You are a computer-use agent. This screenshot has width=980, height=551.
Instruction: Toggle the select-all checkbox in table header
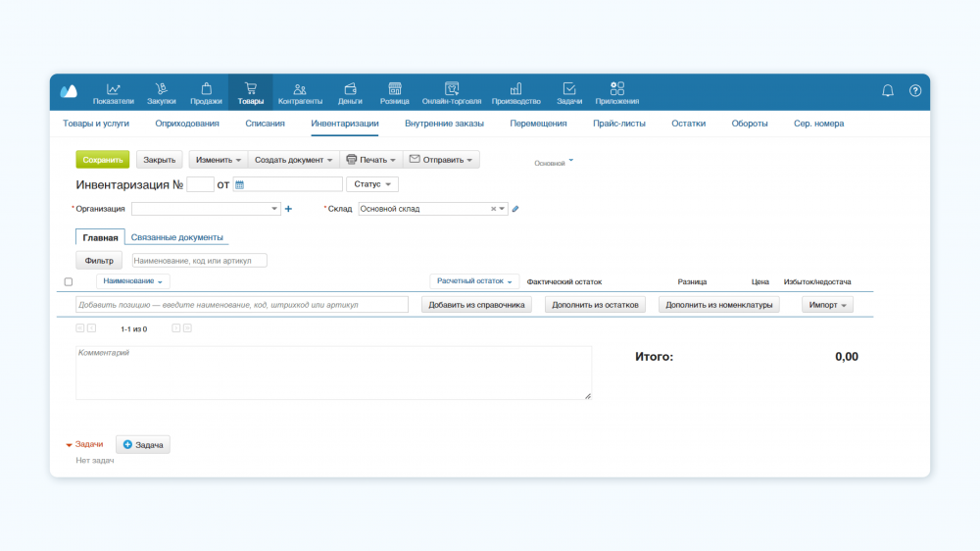[x=69, y=282]
